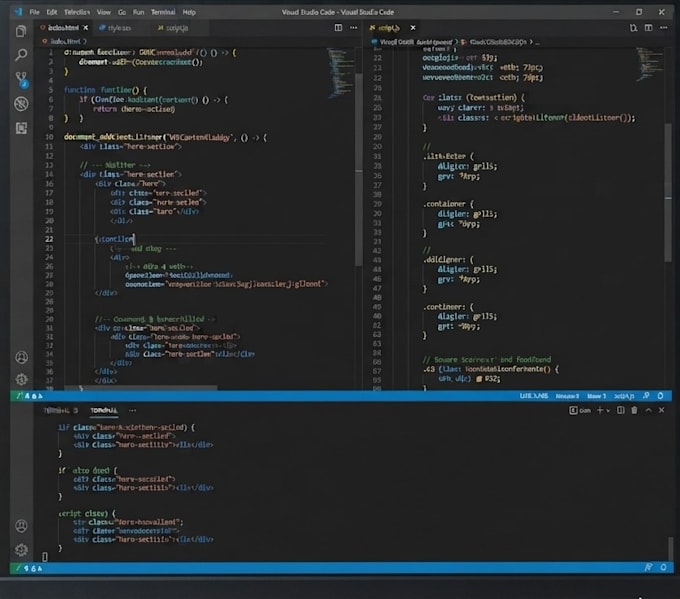Open the Accounts menu beside the editor

click(22, 357)
